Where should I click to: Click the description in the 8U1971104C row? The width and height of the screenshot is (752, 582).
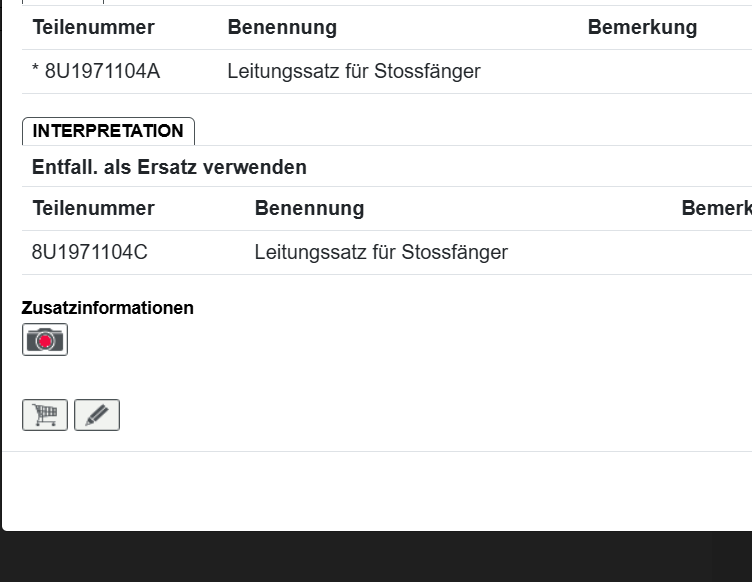click(x=381, y=253)
